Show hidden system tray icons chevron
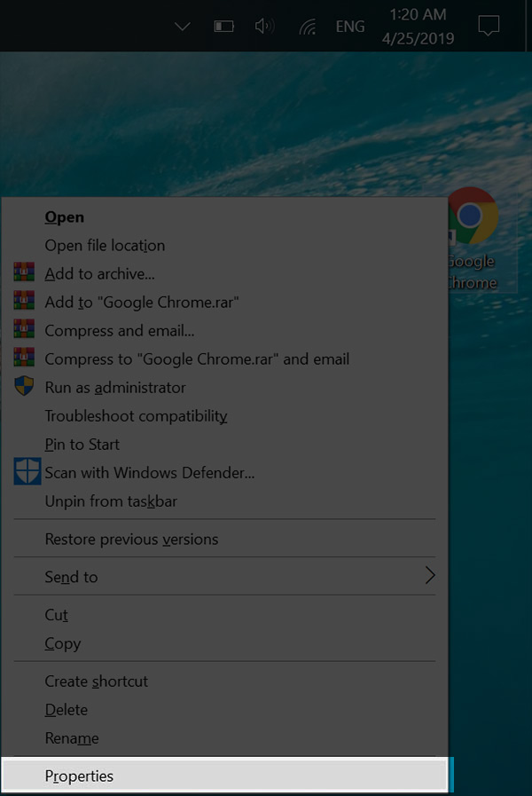 (x=182, y=26)
